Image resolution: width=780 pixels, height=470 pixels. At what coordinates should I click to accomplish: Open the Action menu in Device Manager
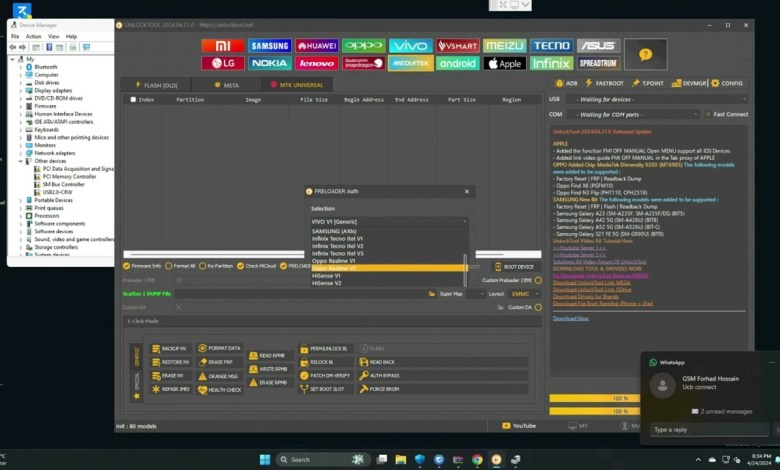pos(34,36)
